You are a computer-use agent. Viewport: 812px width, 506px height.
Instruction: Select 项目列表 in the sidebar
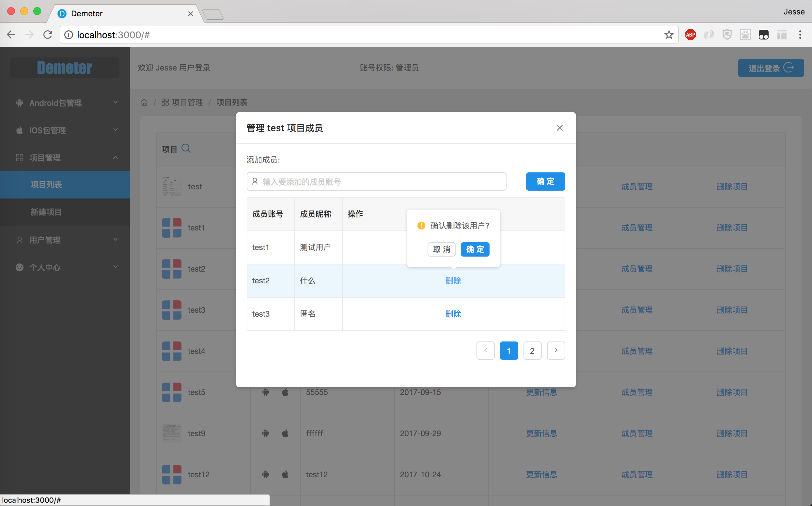pyautogui.click(x=46, y=184)
